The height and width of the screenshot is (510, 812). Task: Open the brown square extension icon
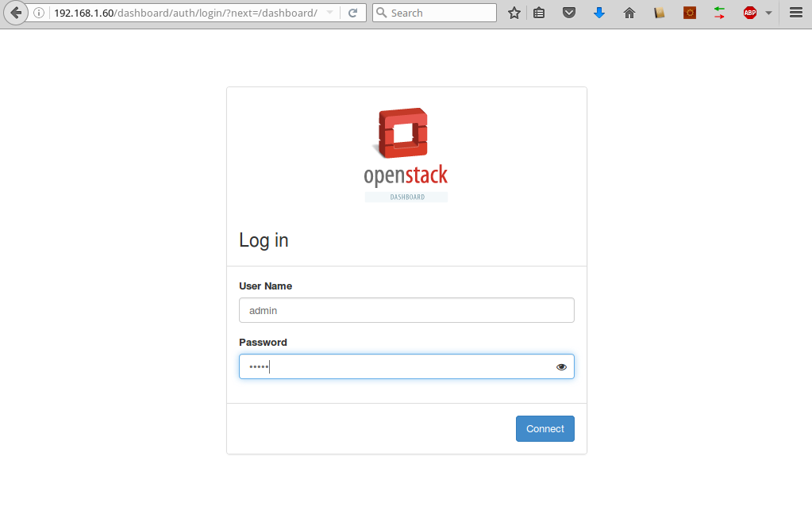click(689, 13)
